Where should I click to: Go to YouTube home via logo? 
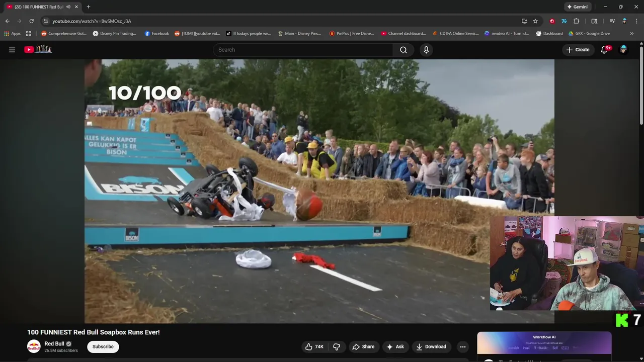point(38,49)
